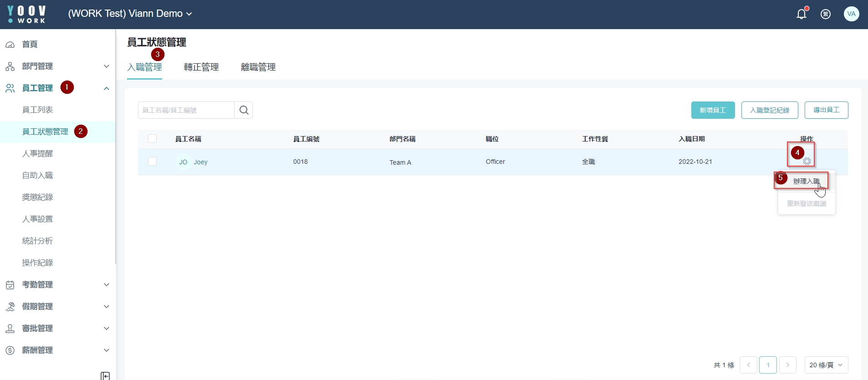Click the notification bell icon

[x=801, y=14]
